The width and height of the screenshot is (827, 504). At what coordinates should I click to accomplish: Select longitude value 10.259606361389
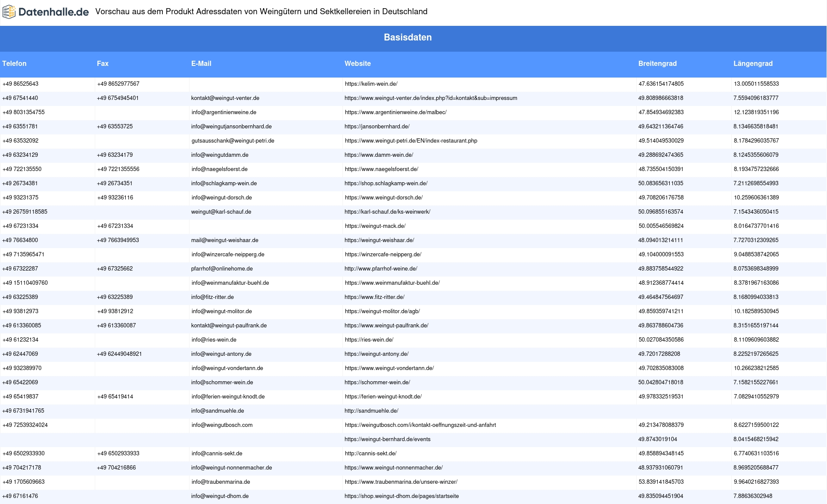756,198
